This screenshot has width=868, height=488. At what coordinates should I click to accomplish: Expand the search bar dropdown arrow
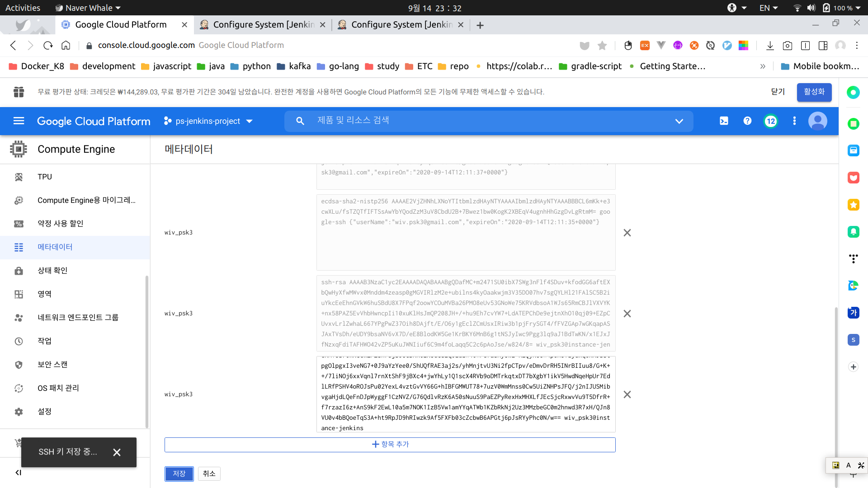679,121
